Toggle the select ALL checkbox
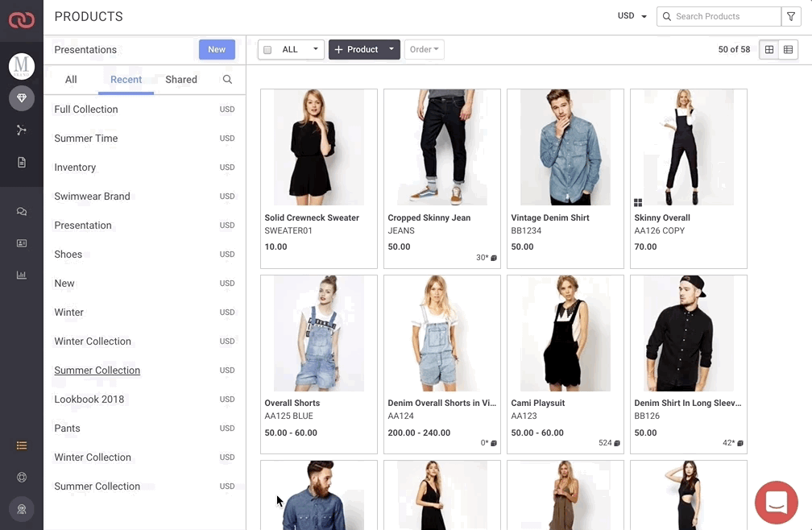 click(x=267, y=50)
